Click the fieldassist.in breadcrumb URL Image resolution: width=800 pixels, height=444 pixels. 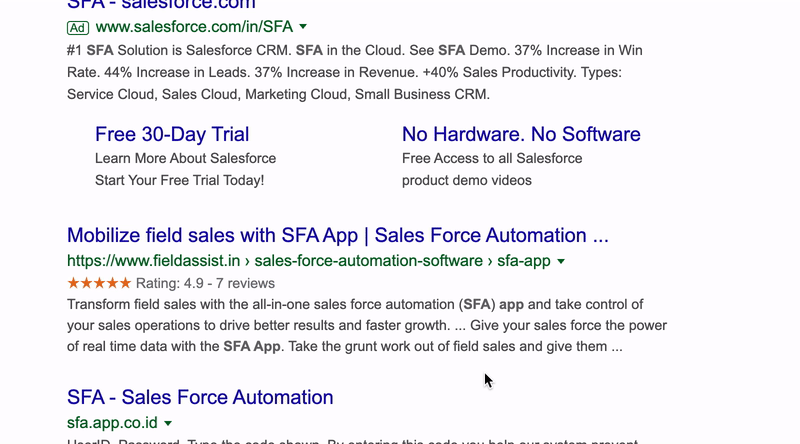(309, 261)
